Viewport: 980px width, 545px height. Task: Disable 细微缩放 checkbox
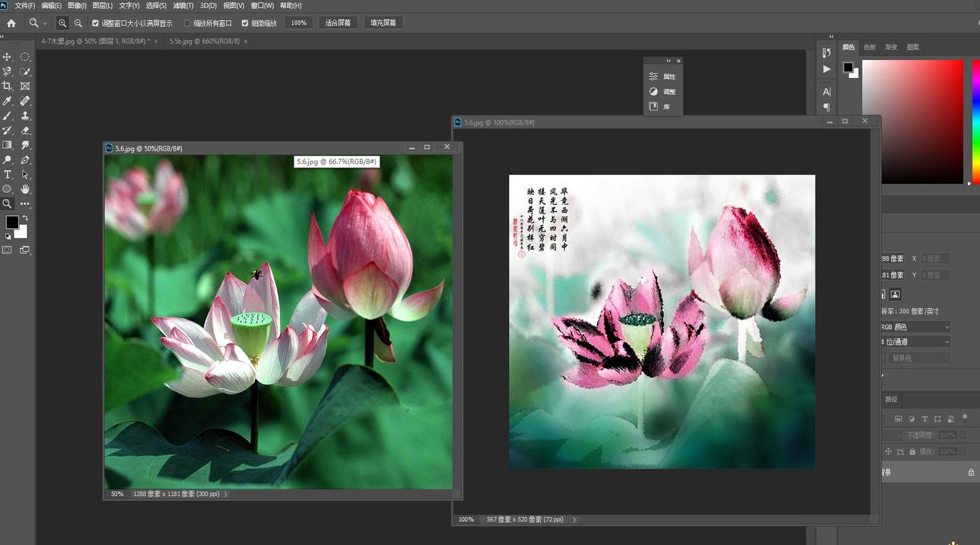pyautogui.click(x=245, y=22)
